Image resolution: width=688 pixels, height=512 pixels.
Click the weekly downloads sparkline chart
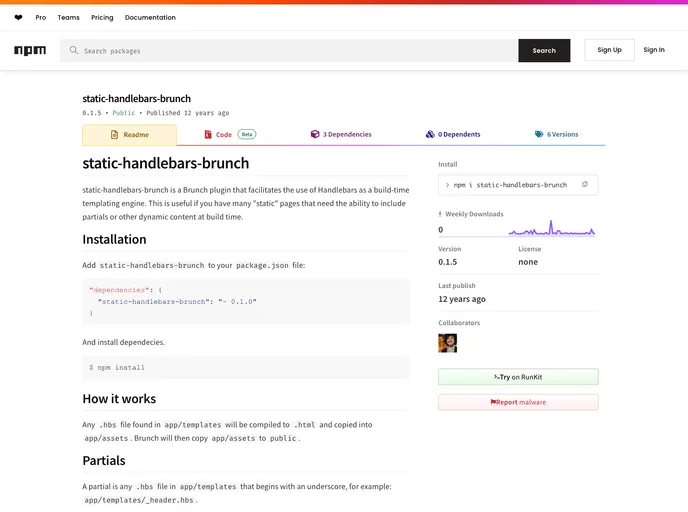(552, 228)
